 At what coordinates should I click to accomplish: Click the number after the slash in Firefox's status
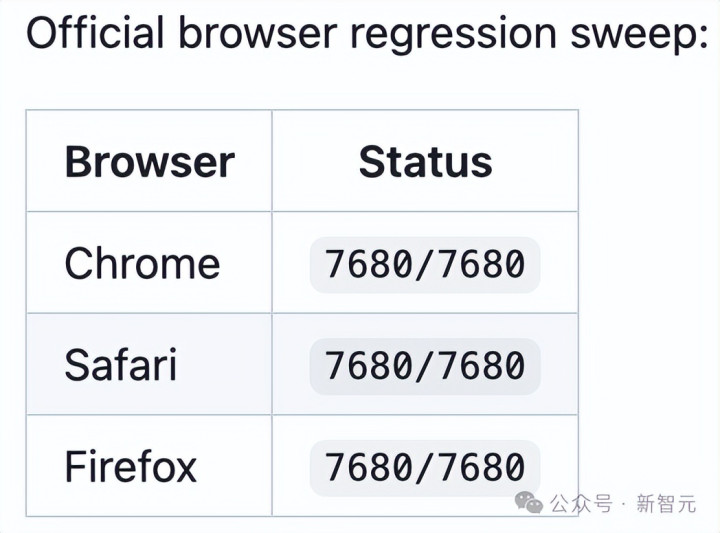(486, 467)
